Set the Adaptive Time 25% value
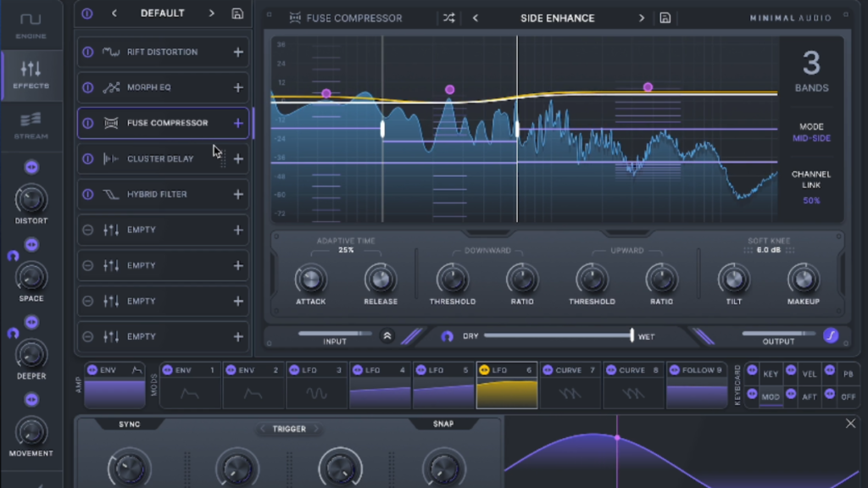This screenshot has width=868, height=488. tap(346, 250)
